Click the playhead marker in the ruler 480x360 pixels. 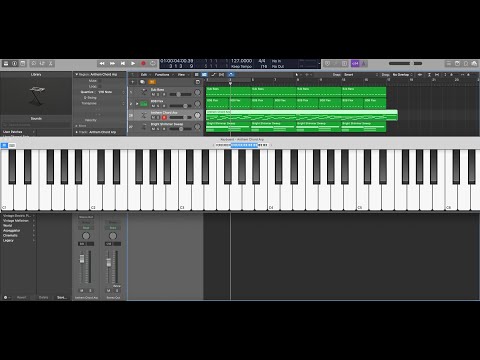click(x=230, y=82)
